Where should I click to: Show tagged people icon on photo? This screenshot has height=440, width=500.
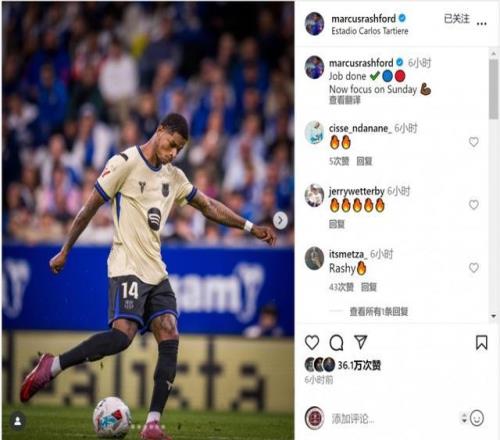click(x=18, y=421)
